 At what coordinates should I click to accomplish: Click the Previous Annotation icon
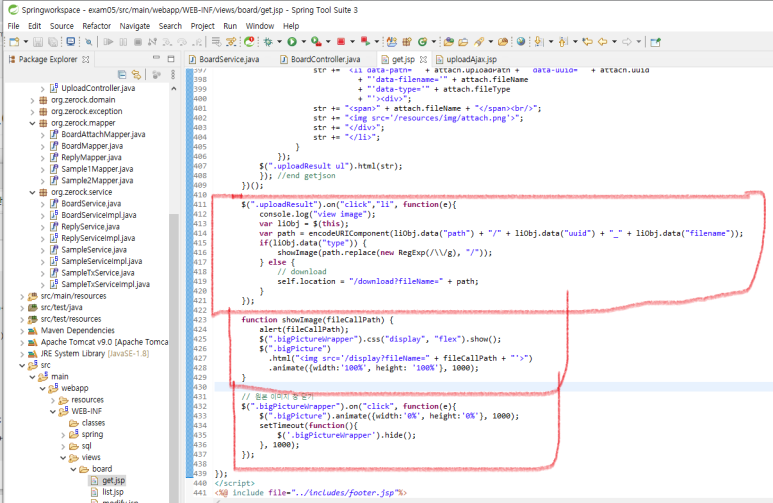(x=563, y=42)
